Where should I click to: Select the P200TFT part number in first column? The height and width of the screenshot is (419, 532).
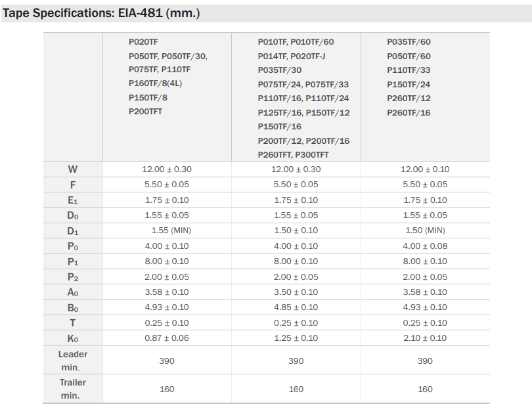pyautogui.click(x=145, y=112)
